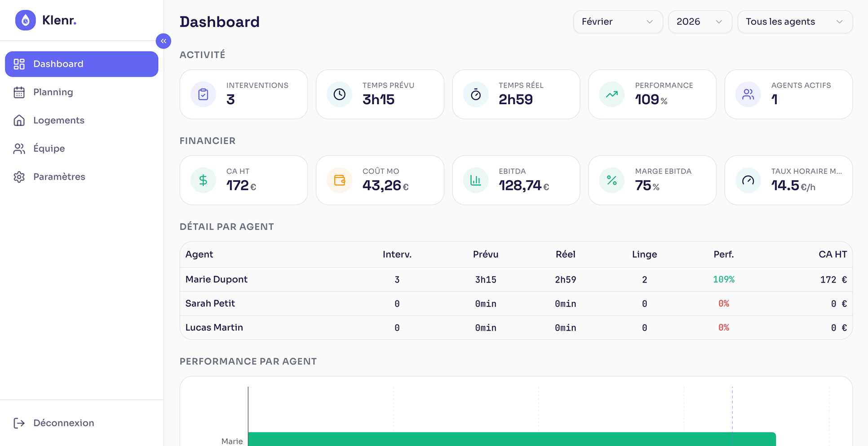Click the Klenr droplet logo icon
This screenshot has height=446, width=868.
coord(25,20)
